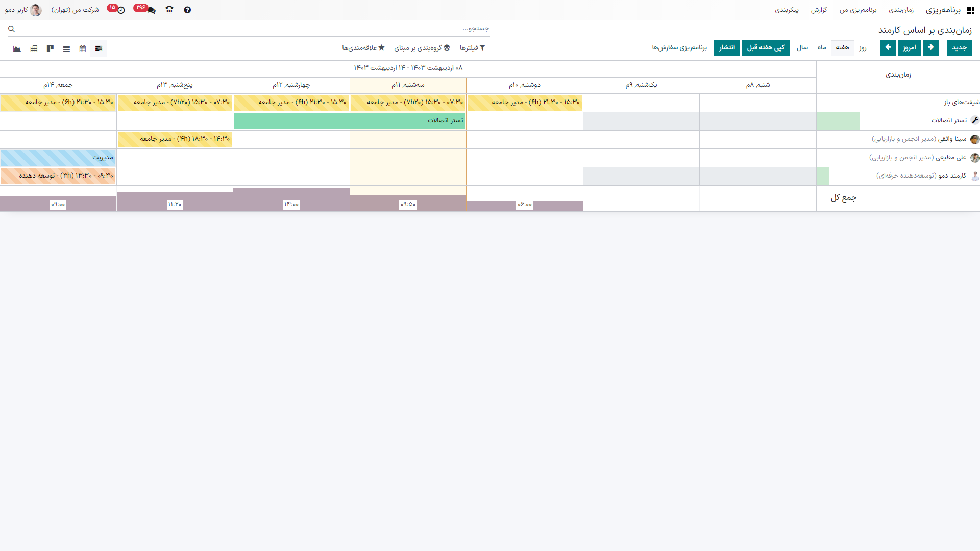Open the فیلترها filters dropdown
Image resolution: width=980 pixels, height=551 pixels.
[x=472, y=48]
